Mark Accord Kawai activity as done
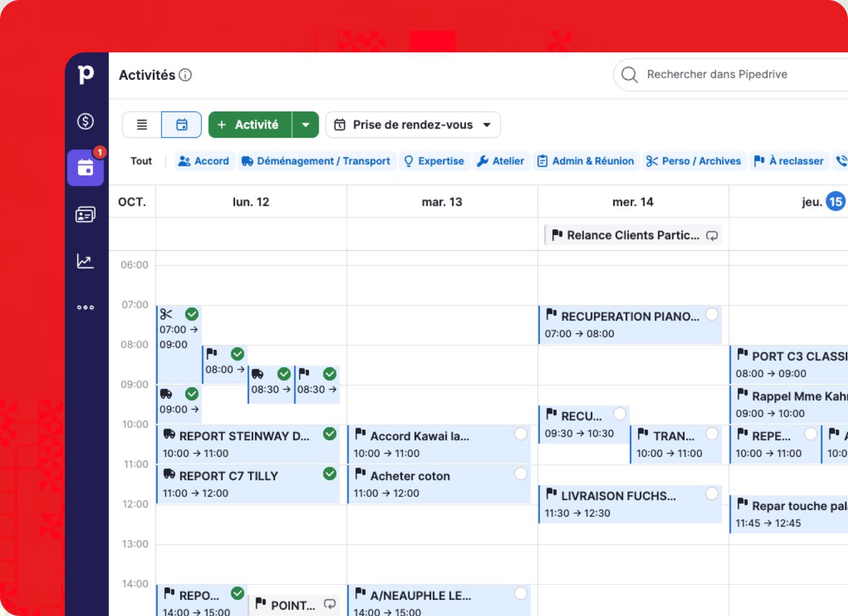Viewport: 848px width, 616px height. 521,434
